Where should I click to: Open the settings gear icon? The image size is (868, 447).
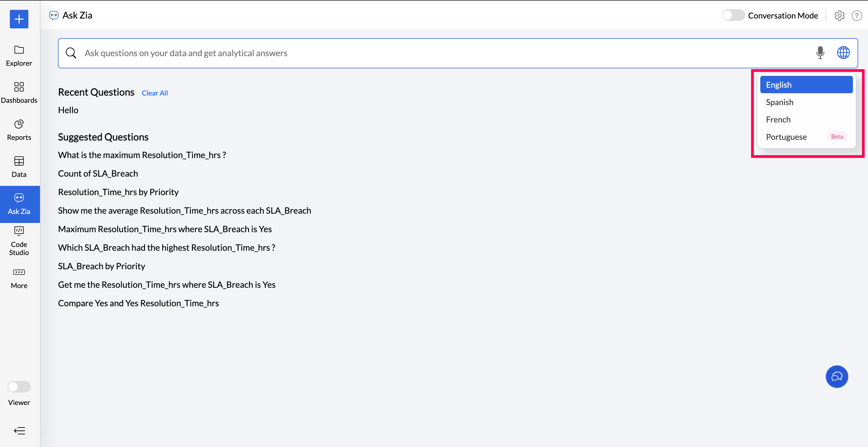point(839,16)
